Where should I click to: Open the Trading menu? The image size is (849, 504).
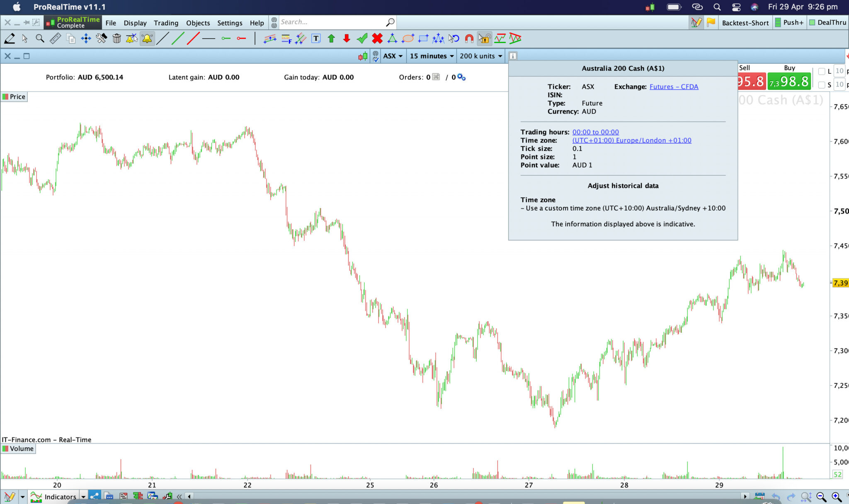(166, 23)
